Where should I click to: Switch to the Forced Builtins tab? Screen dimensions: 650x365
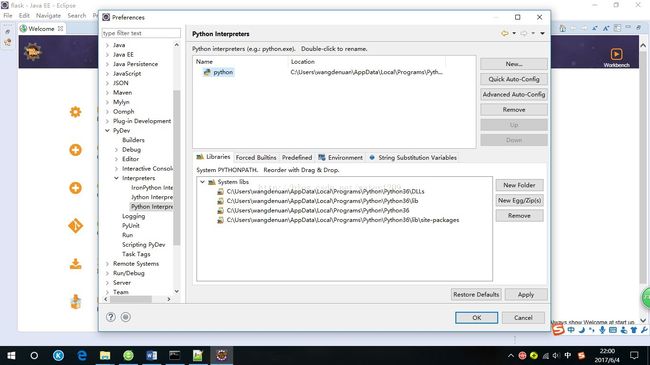(256, 158)
